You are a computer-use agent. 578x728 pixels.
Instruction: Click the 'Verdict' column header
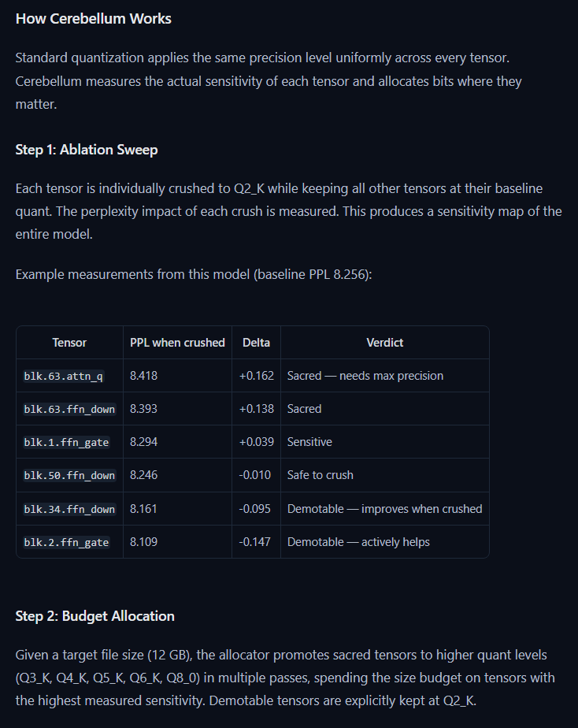click(x=384, y=343)
